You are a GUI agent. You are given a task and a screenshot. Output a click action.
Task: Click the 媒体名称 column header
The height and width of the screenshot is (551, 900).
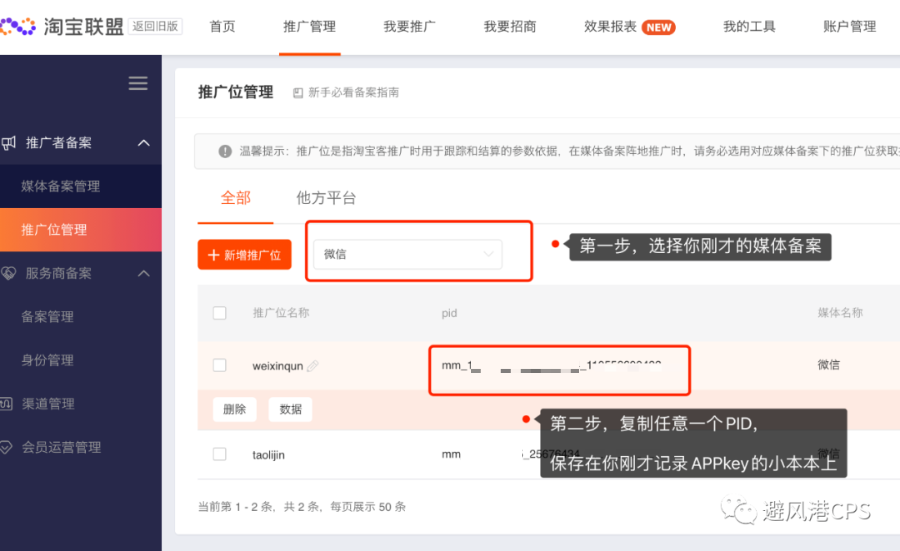(x=840, y=313)
